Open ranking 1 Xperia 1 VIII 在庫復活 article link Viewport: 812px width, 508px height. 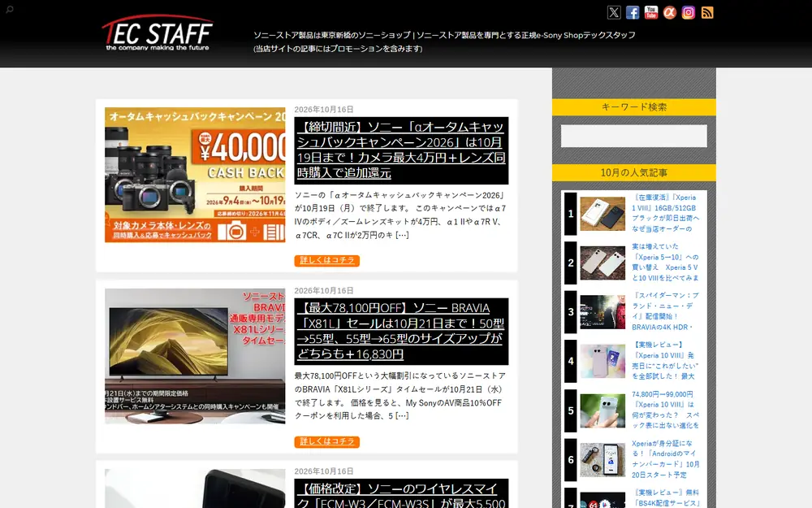click(x=666, y=213)
